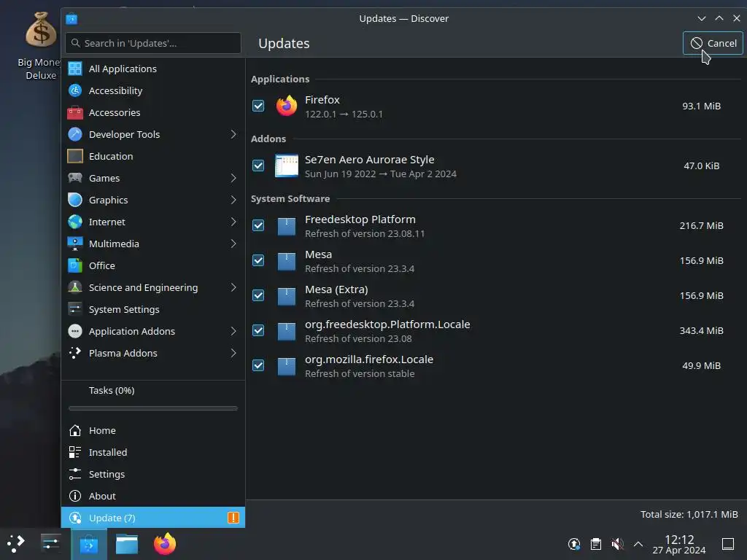This screenshot has width=747, height=560.
Task: Open the Office category
Action: tap(153, 265)
